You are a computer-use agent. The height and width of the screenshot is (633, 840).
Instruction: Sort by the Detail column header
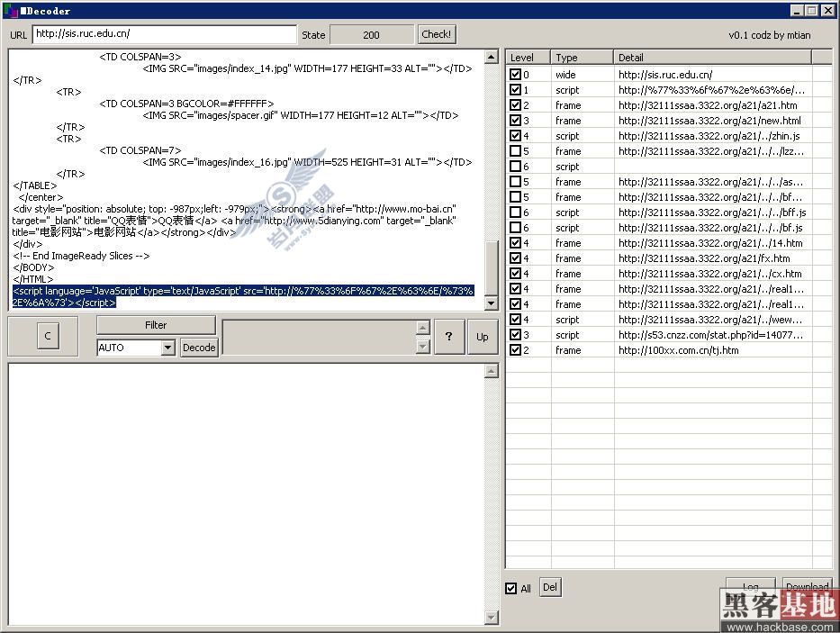712,58
